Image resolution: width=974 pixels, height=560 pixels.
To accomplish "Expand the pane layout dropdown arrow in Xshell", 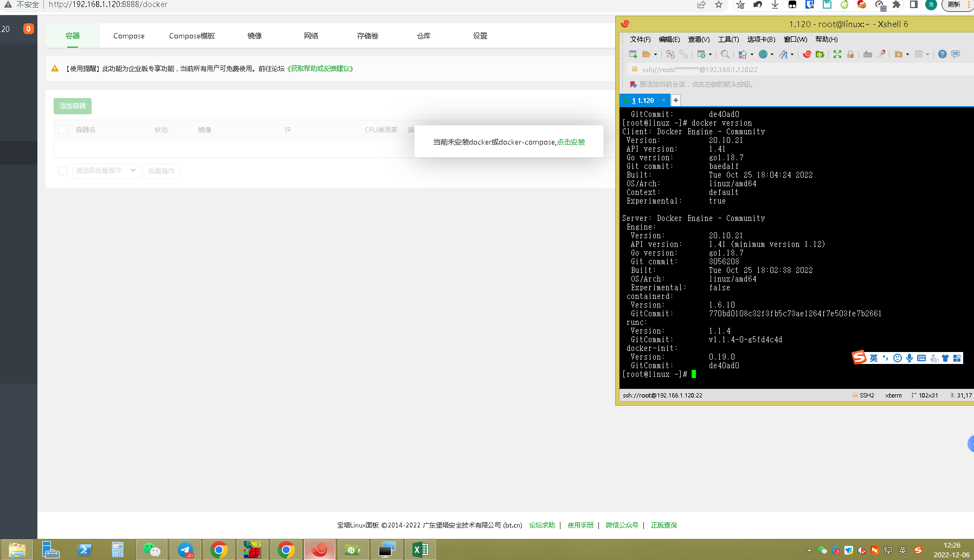I will (927, 54).
